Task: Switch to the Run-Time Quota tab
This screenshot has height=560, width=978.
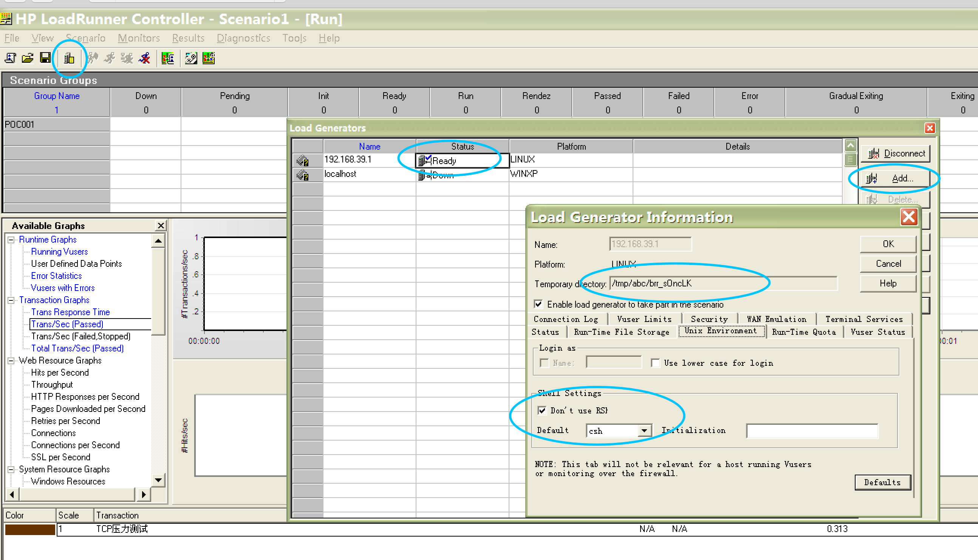Action: 804,332
